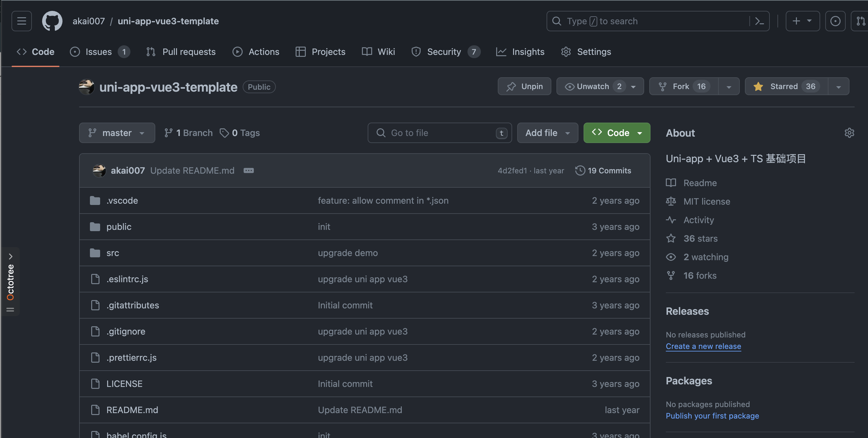Click the 4d2fed1 commit hash
This screenshot has width=868, height=438.
click(512, 170)
